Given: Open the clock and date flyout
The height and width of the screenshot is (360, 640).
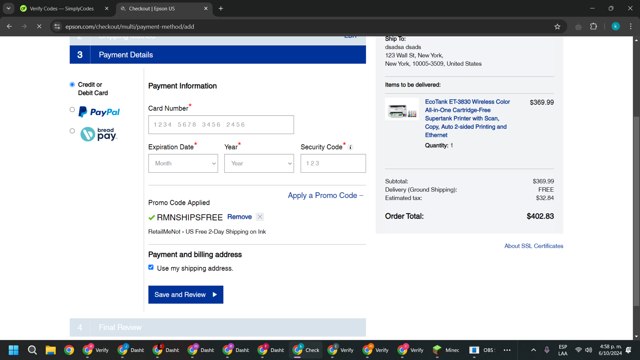Looking at the screenshot, I should click(x=610, y=350).
